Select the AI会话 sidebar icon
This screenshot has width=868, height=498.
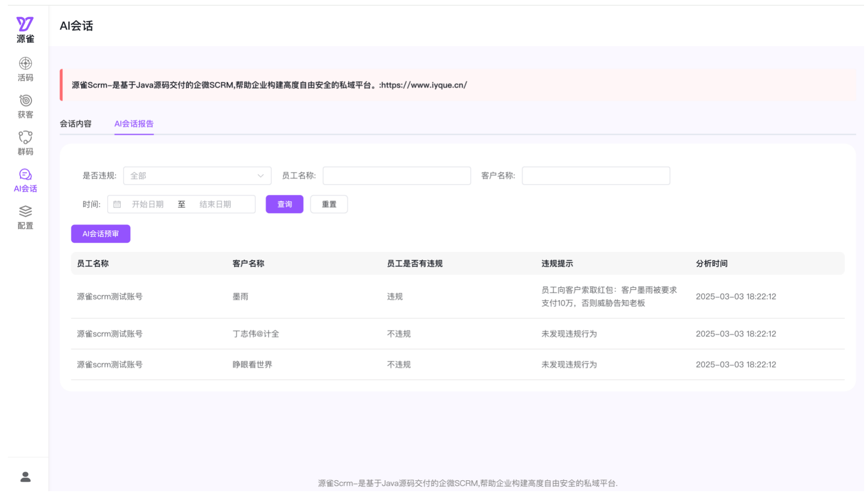coord(25,180)
